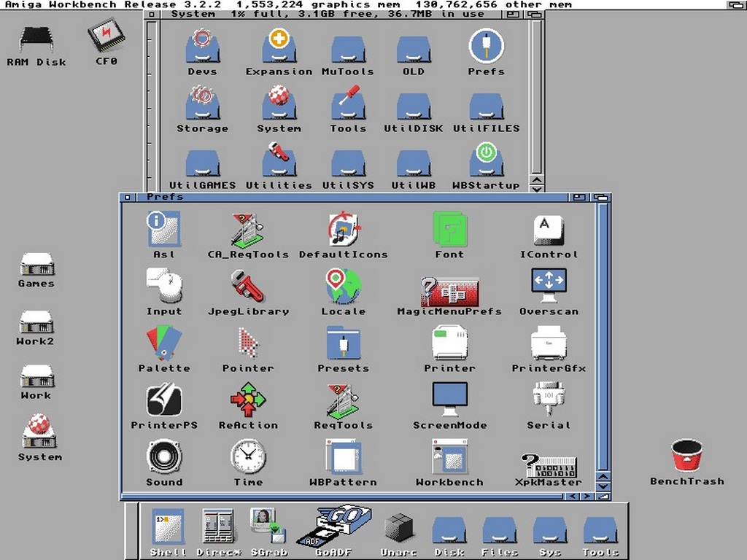Click Prefs window horizontal scroll right arrow

click(587, 496)
